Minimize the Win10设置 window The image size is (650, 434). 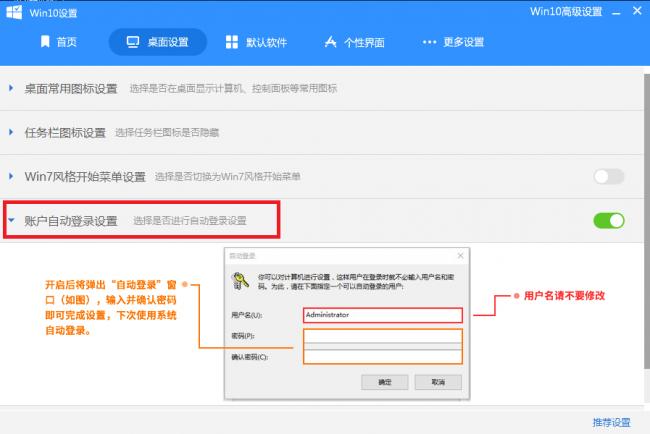616,13
